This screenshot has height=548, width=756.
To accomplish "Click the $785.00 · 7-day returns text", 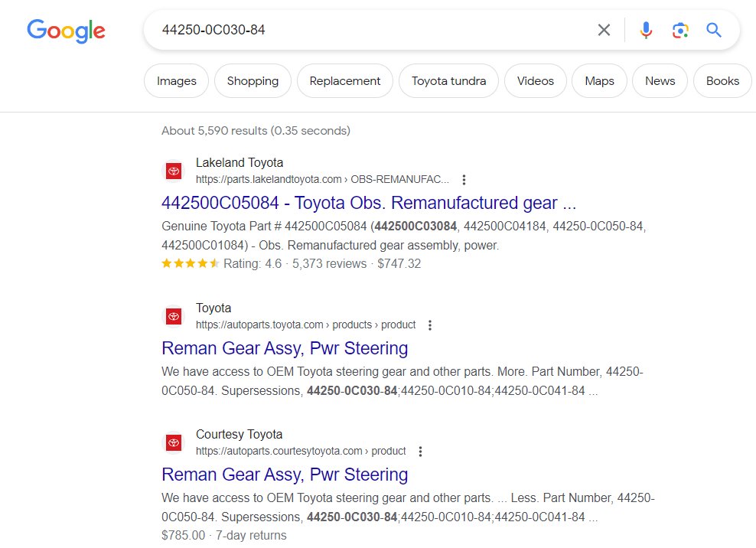I will pos(223,535).
